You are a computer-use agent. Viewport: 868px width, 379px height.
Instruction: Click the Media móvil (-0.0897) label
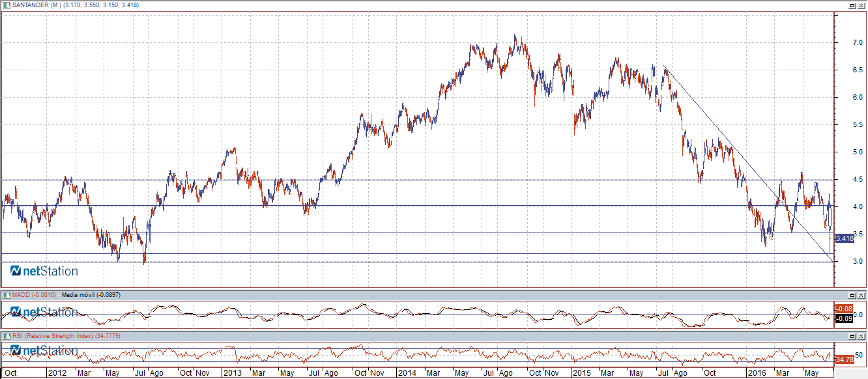pos(92,295)
